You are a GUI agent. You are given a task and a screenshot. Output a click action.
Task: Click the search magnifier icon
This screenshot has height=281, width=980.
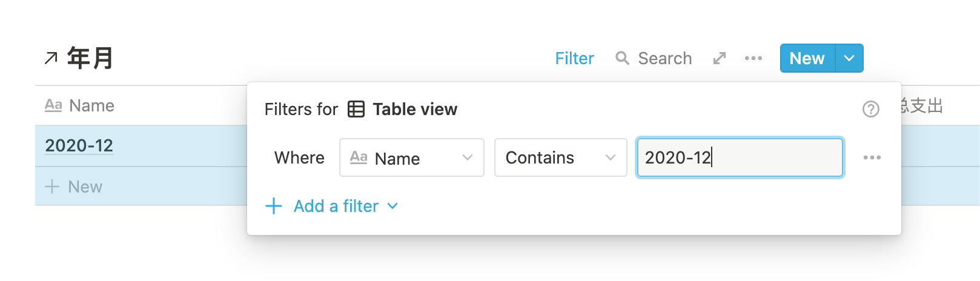click(x=622, y=58)
